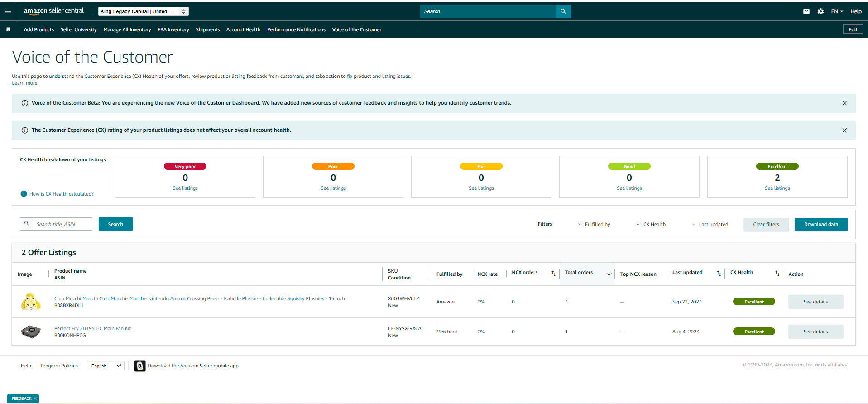Open the Main Fan Kit product thumbnail
The image size is (868, 404).
click(31, 332)
